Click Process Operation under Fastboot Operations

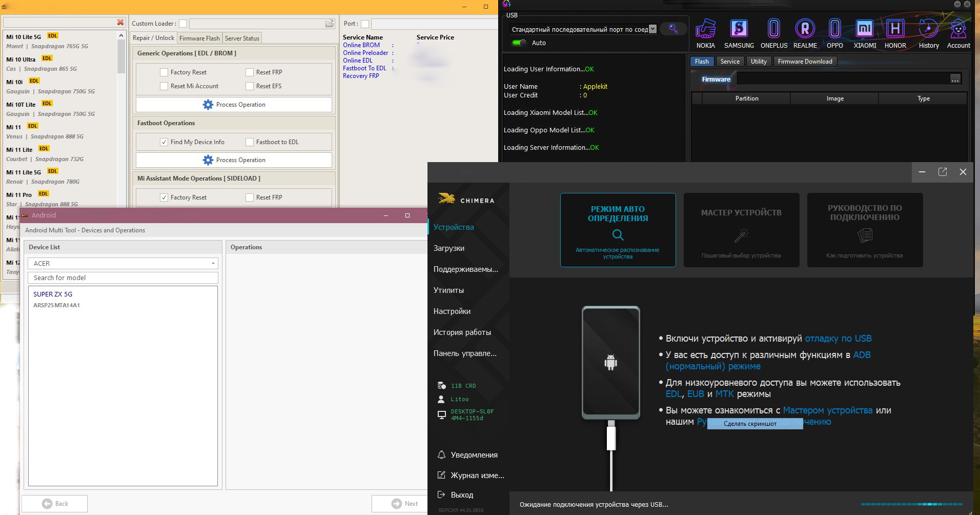[x=234, y=160]
